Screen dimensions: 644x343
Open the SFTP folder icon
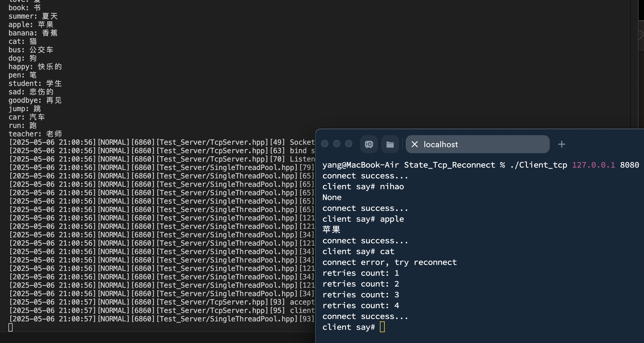[x=390, y=144]
